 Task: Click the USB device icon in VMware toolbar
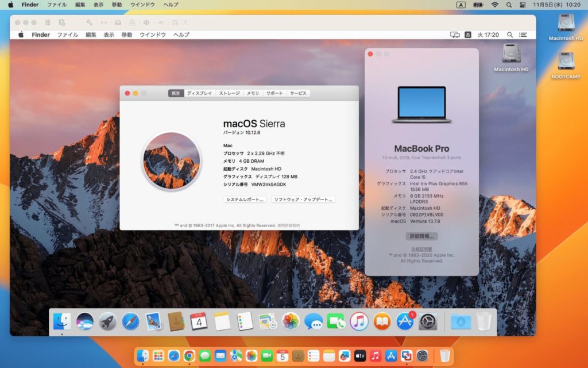pos(161,22)
